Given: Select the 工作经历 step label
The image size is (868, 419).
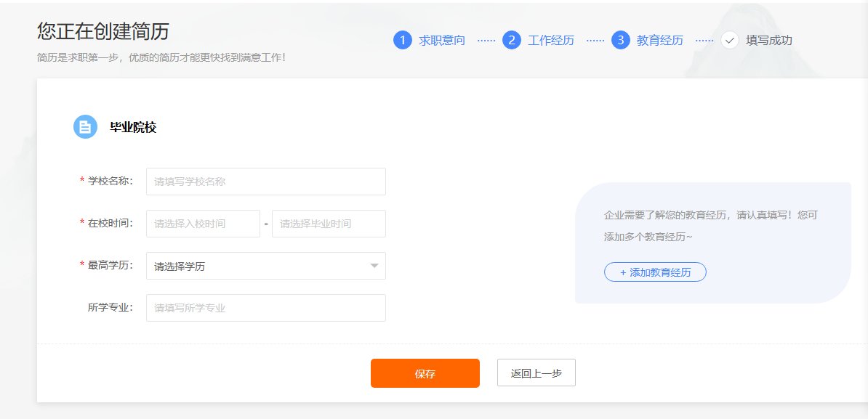Looking at the screenshot, I should click(x=552, y=40).
